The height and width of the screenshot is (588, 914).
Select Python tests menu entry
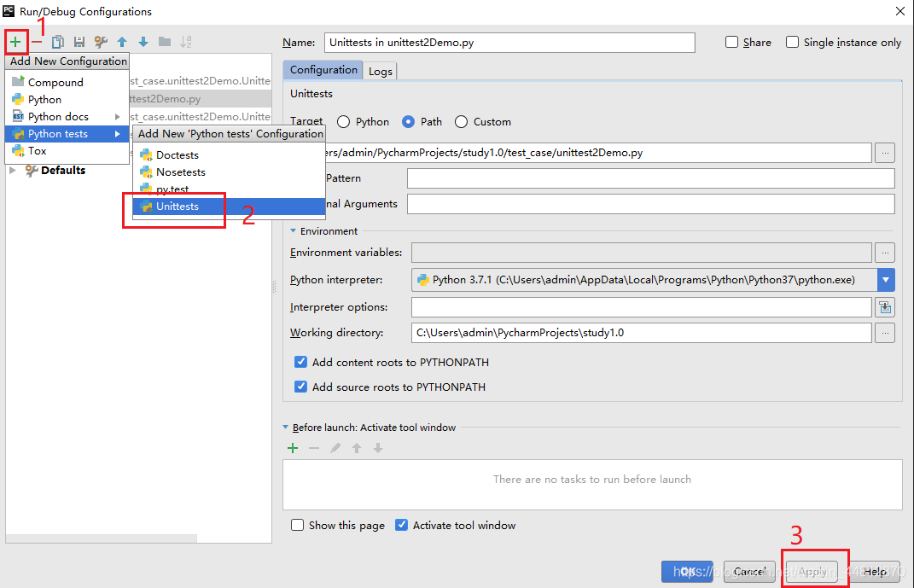coord(67,133)
